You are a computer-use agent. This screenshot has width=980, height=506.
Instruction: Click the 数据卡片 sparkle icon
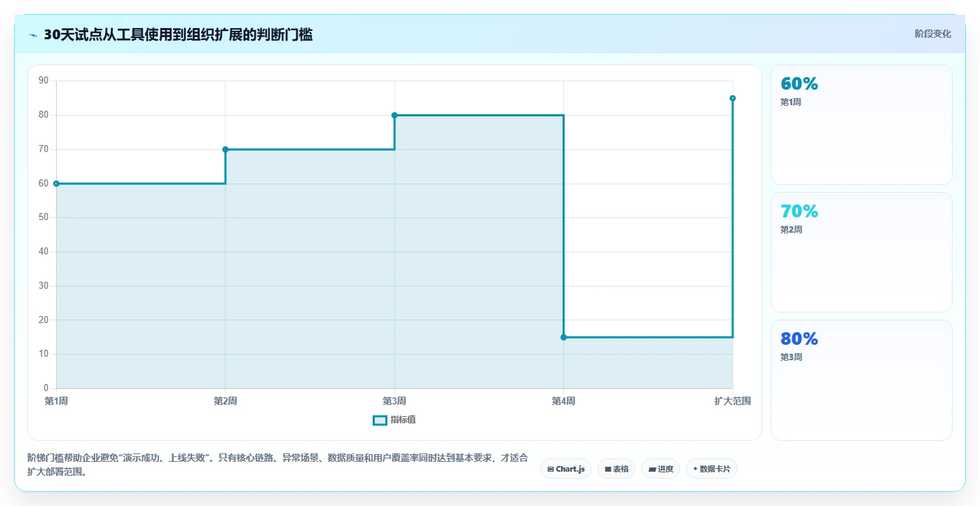point(695,469)
